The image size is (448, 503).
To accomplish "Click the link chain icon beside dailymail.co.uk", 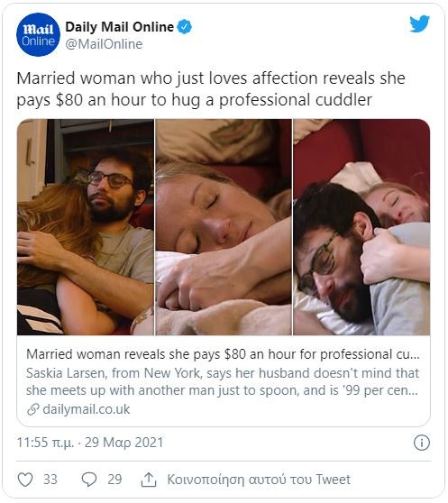I will pyautogui.click(x=33, y=409).
